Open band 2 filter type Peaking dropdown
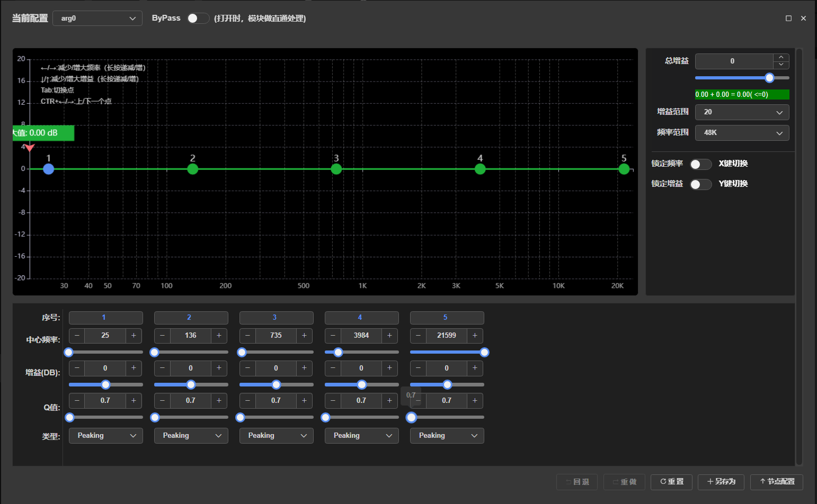The image size is (817, 504). pyautogui.click(x=191, y=436)
